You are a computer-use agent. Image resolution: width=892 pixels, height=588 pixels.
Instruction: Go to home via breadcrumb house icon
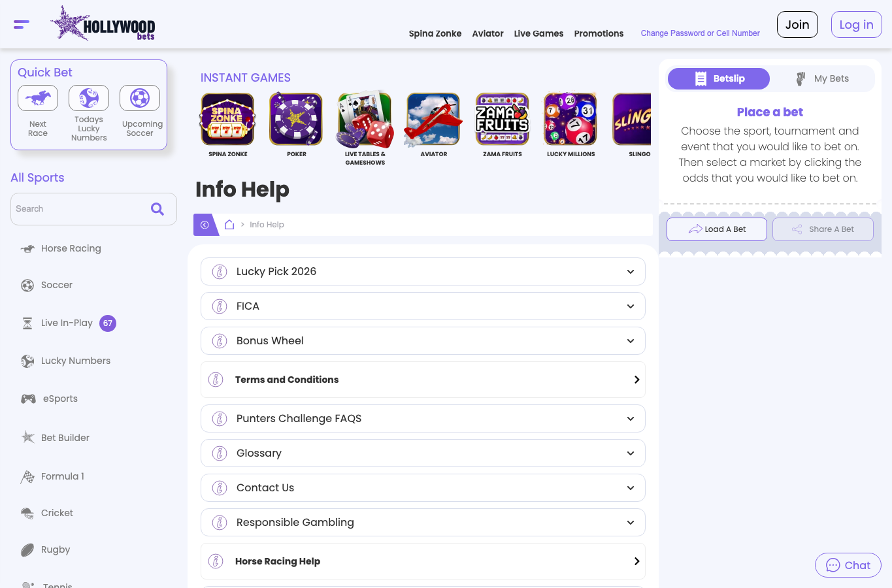[x=229, y=224]
